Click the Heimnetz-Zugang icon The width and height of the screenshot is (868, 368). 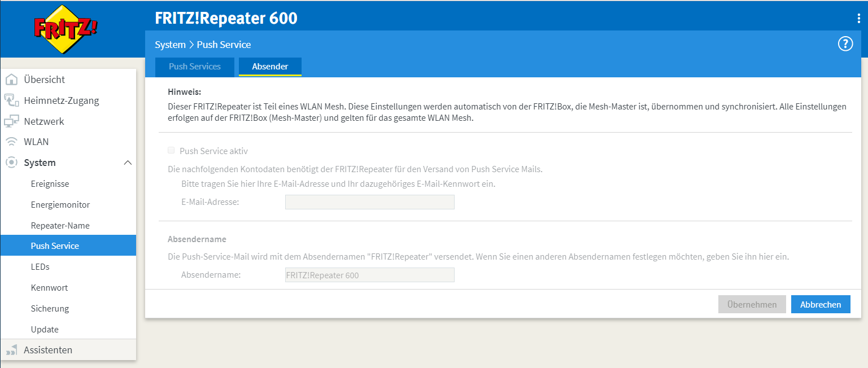click(11, 100)
